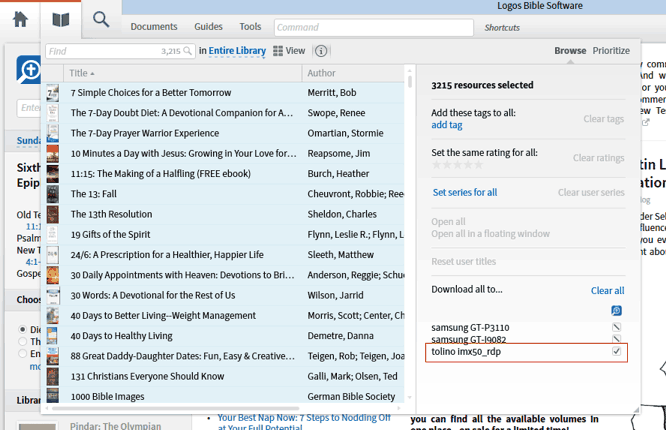666x430 pixels.
Task: Open cover of The 13: Fall
Action: pyautogui.click(x=53, y=194)
